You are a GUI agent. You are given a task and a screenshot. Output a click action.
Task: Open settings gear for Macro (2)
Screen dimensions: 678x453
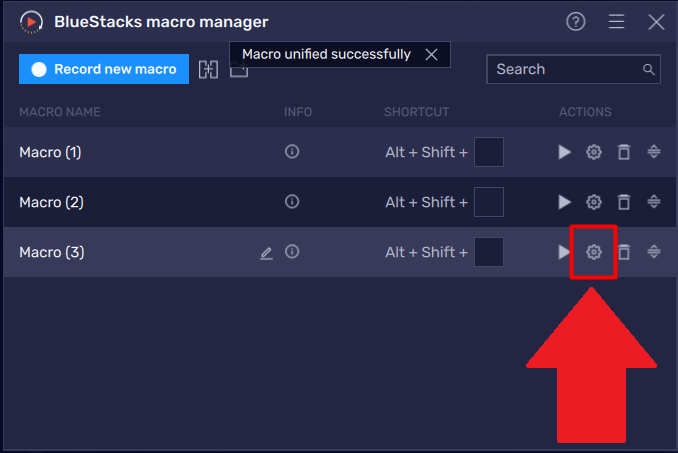click(594, 202)
